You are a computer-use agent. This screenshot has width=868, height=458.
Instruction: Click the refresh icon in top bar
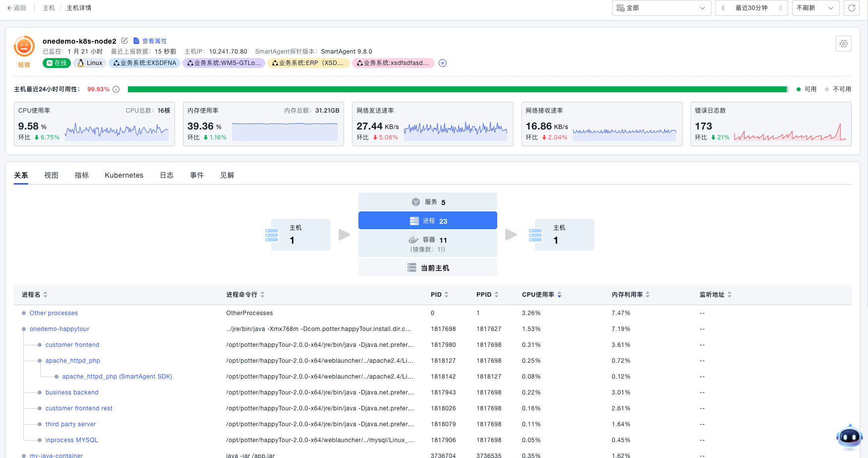pos(851,8)
